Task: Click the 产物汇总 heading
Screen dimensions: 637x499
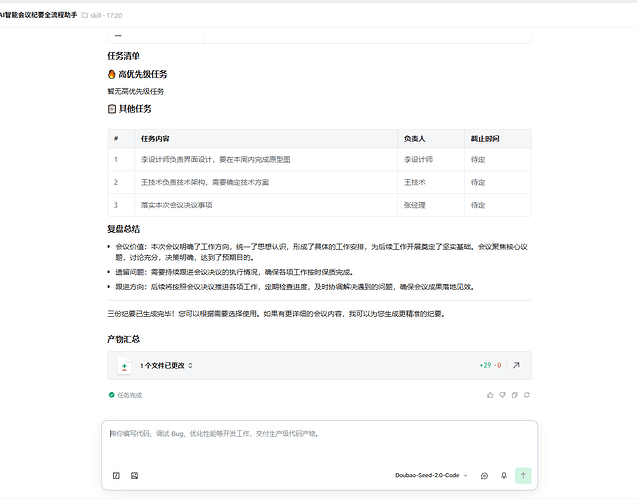Action: tap(124, 339)
